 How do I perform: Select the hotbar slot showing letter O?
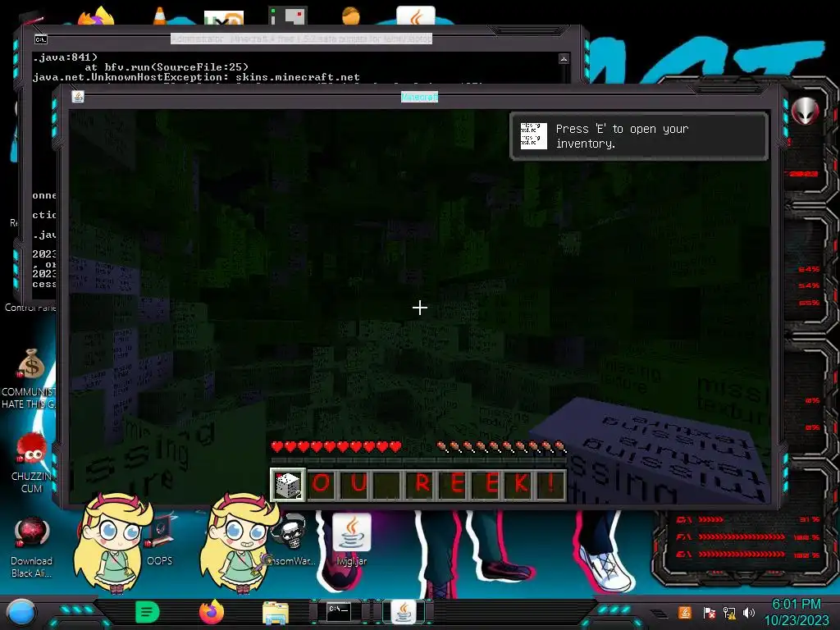click(322, 485)
